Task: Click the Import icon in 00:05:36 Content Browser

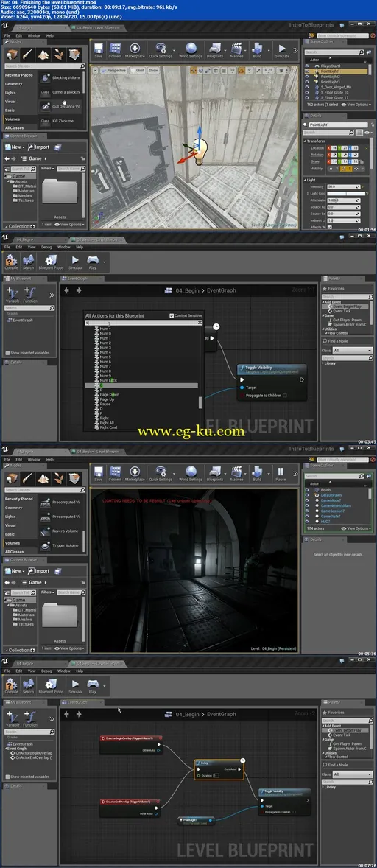Action: 39,571
